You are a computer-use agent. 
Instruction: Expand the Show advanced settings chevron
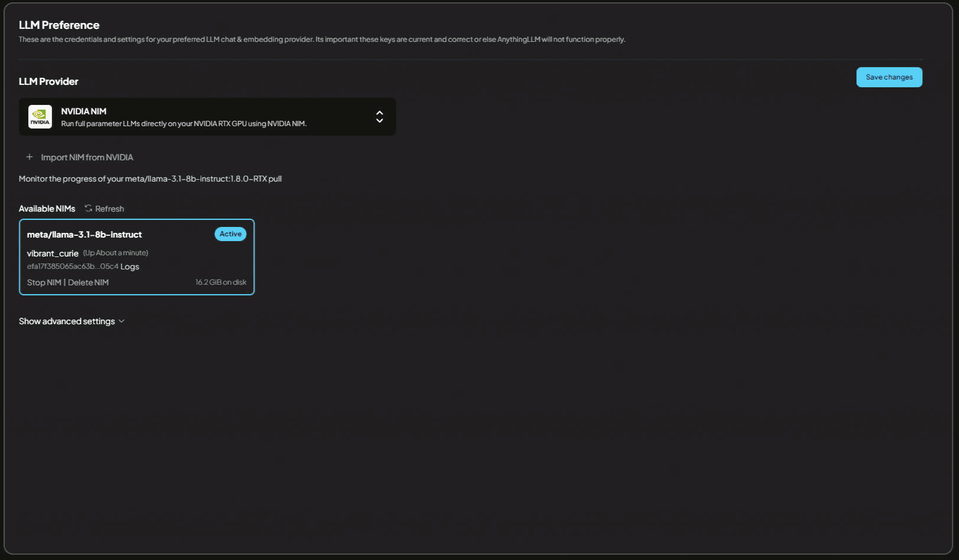click(x=122, y=321)
